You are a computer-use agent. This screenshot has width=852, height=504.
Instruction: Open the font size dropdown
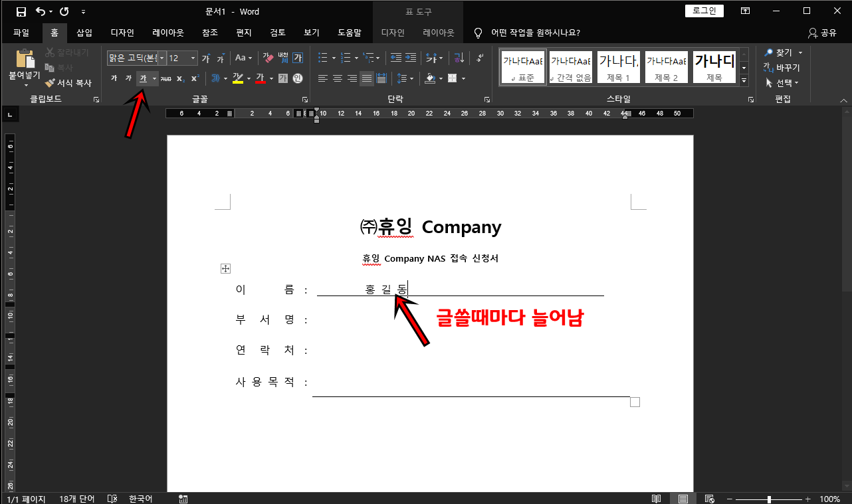(193, 58)
